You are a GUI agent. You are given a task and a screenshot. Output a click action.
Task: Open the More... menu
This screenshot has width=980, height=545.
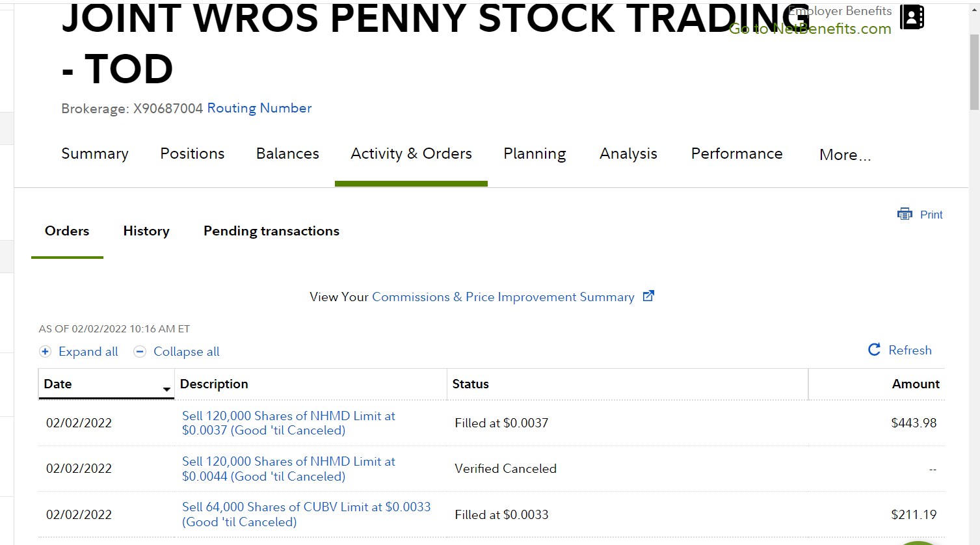click(x=845, y=155)
